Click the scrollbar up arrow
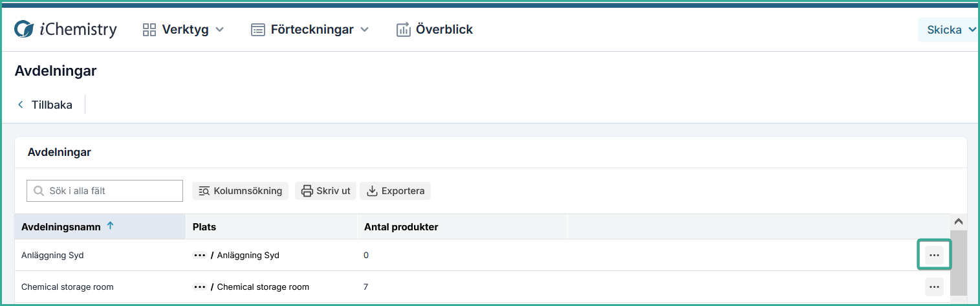980x306 pixels. (x=959, y=221)
